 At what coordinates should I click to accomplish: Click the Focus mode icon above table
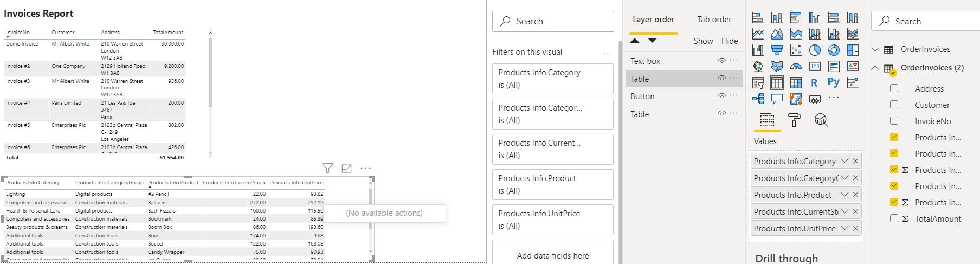pos(347,168)
